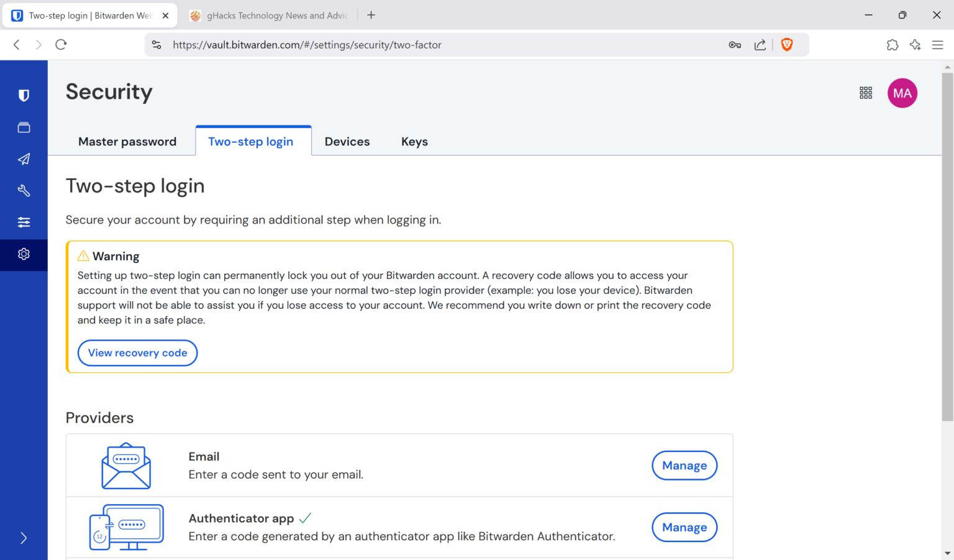The height and width of the screenshot is (560, 954).
Task: Open Reports using the sliders icon
Action: pos(24,222)
